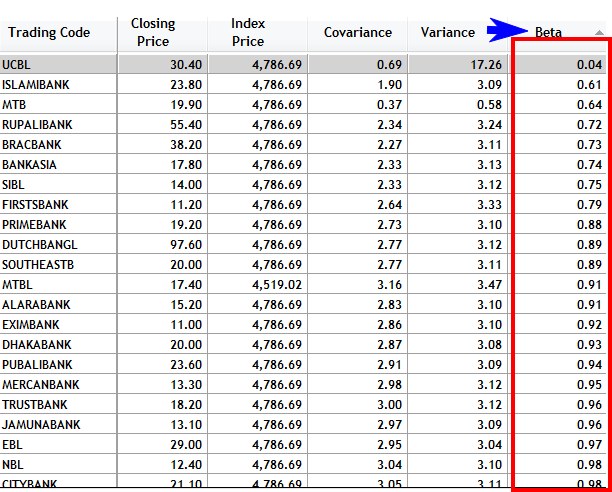Select the TRUSTBANK trading code

coord(35,405)
